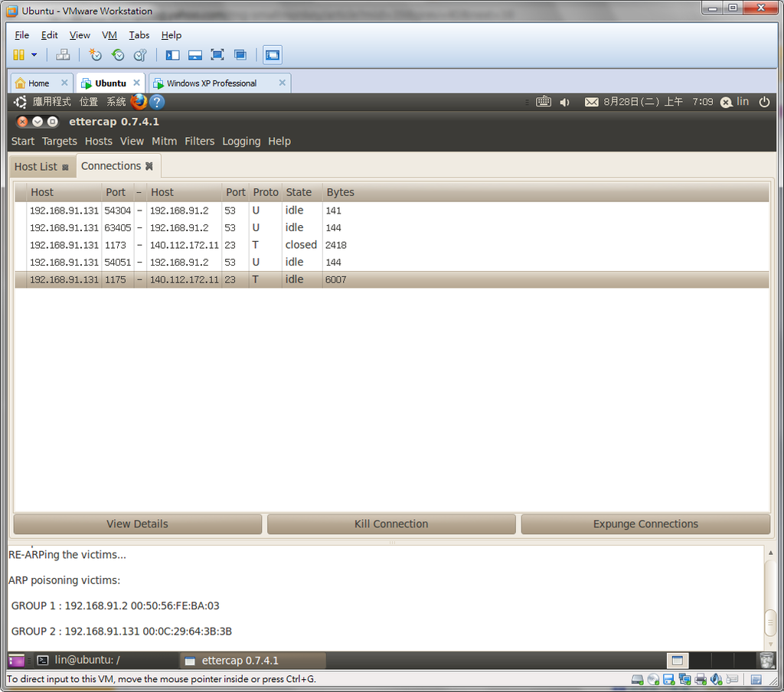
Task: Close the Home tab
Action: pos(64,83)
